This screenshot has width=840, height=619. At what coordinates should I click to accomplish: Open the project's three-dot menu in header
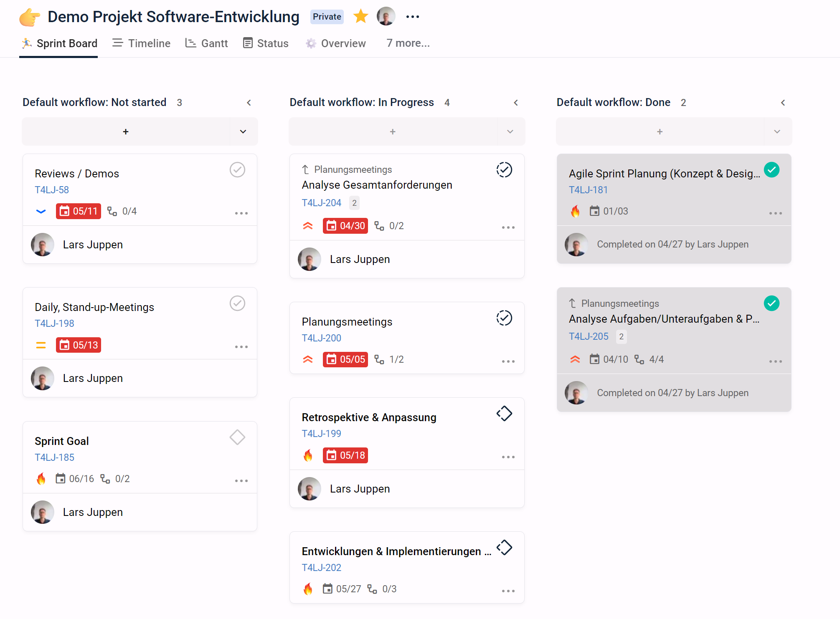point(412,17)
